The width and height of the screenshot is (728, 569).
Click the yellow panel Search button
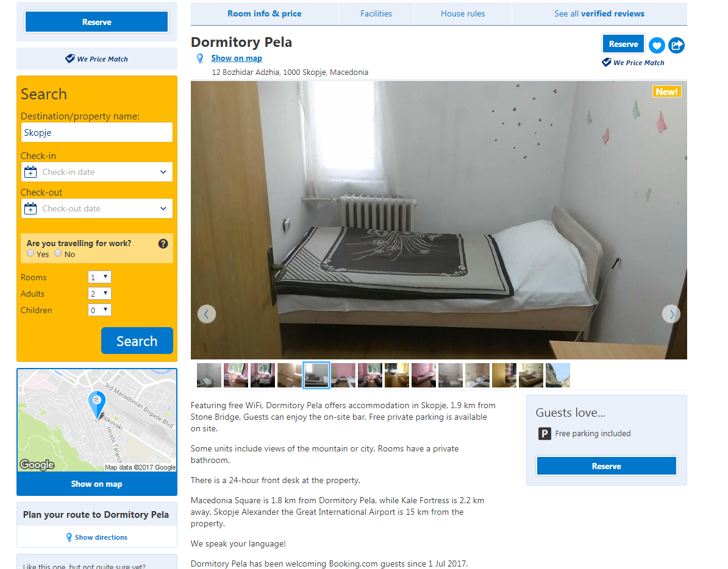[x=137, y=341]
